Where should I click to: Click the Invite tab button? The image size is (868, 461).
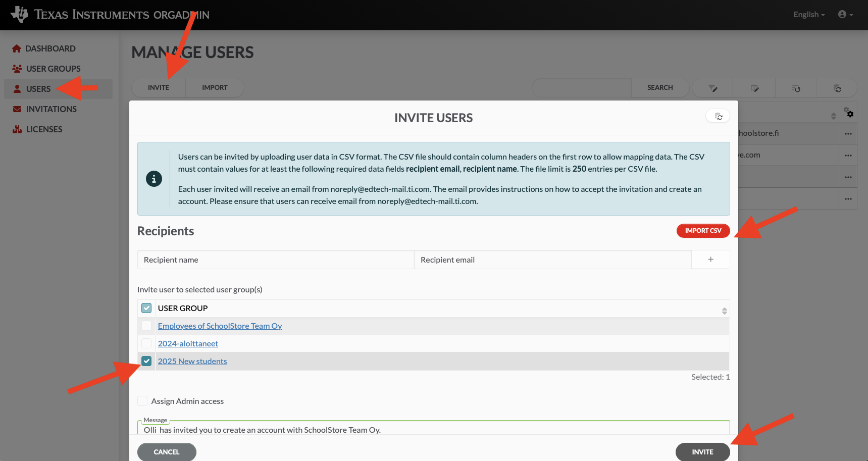click(159, 87)
